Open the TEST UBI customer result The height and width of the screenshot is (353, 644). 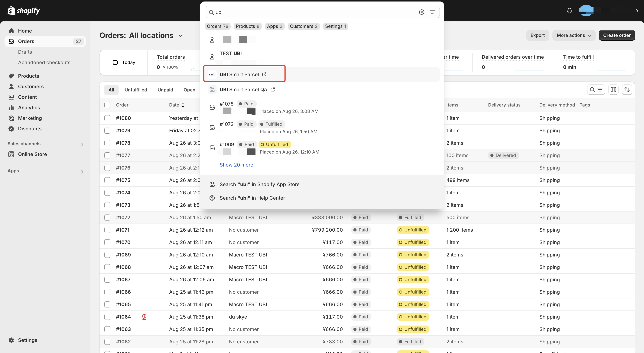click(x=322, y=57)
